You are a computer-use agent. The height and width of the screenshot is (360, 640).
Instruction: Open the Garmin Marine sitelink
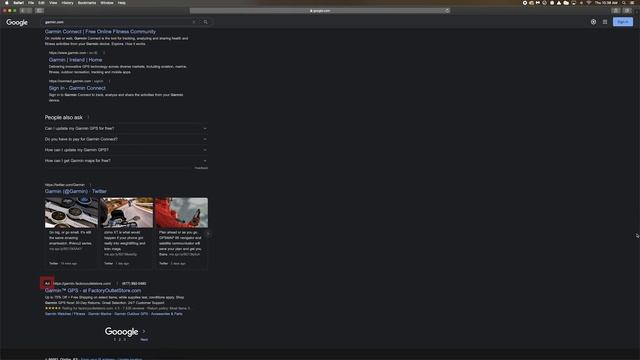[100, 314]
